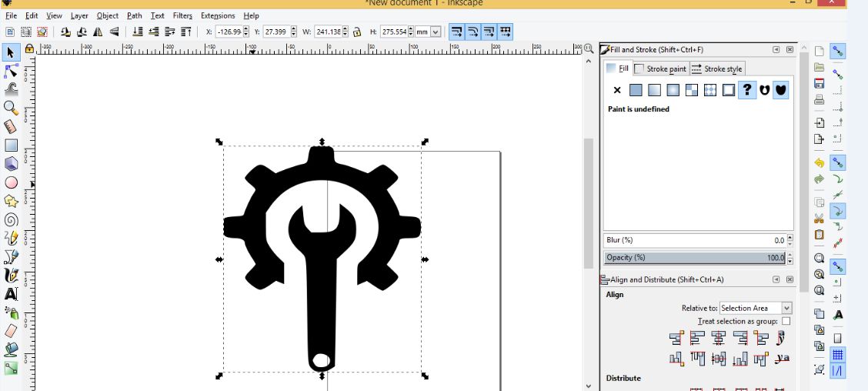Toggle snapping to guides
868x391 pixels.
click(837, 370)
